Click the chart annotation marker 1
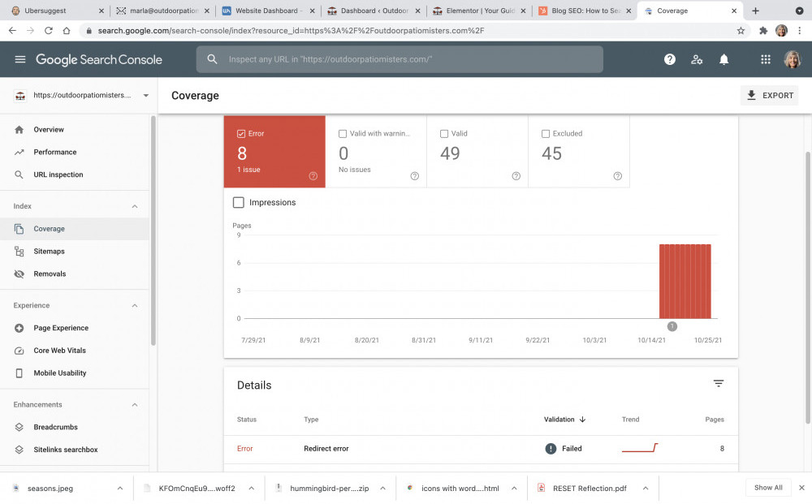Screen dimensions: 812x504 pyautogui.click(x=672, y=326)
